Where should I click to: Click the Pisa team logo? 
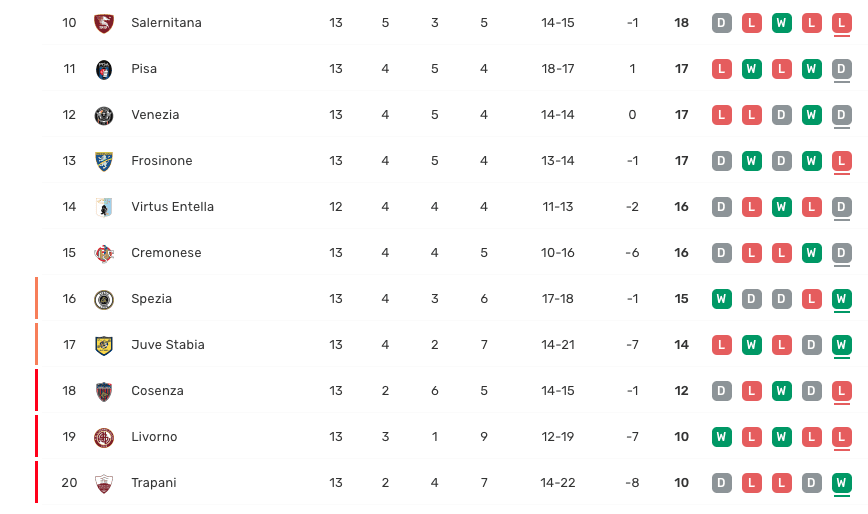pyautogui.click(x=104, y=69)
